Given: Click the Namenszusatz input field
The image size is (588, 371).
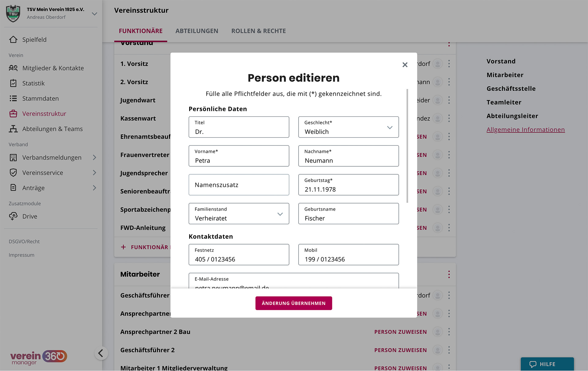Looking at the screenshot, I should [x=239, y=185].
